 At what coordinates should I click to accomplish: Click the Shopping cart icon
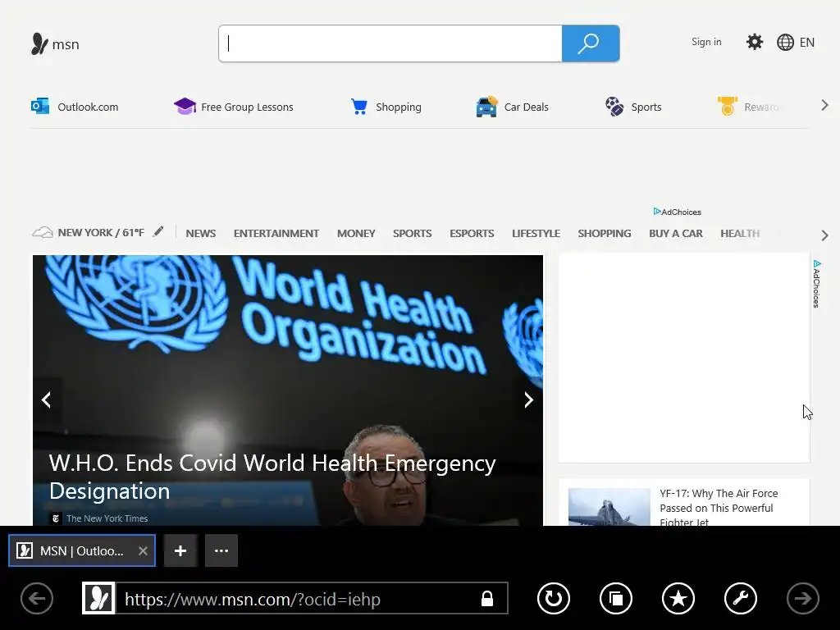click(x=359, y=107)
